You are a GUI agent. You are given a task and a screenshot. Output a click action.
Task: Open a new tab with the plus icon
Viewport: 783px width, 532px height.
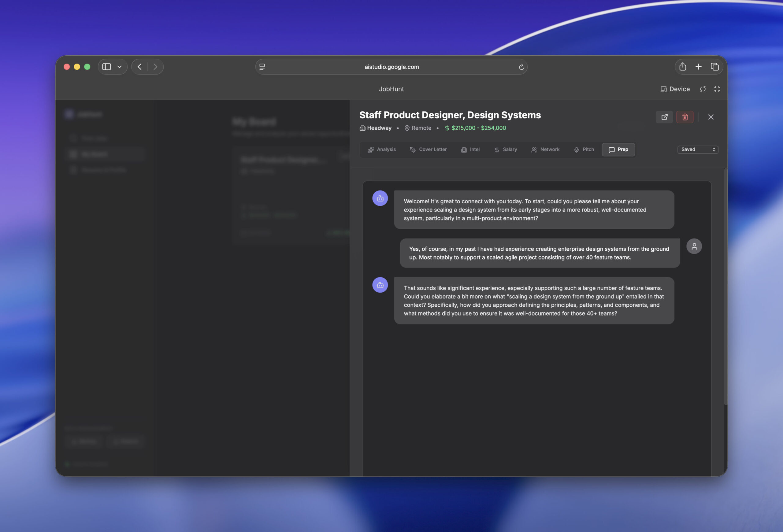(x=699, y=67)
